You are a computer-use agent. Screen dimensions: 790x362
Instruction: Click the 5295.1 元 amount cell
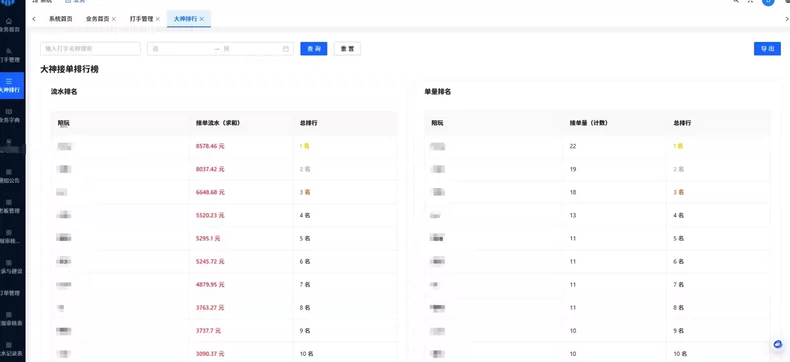(x=208, y=238)
